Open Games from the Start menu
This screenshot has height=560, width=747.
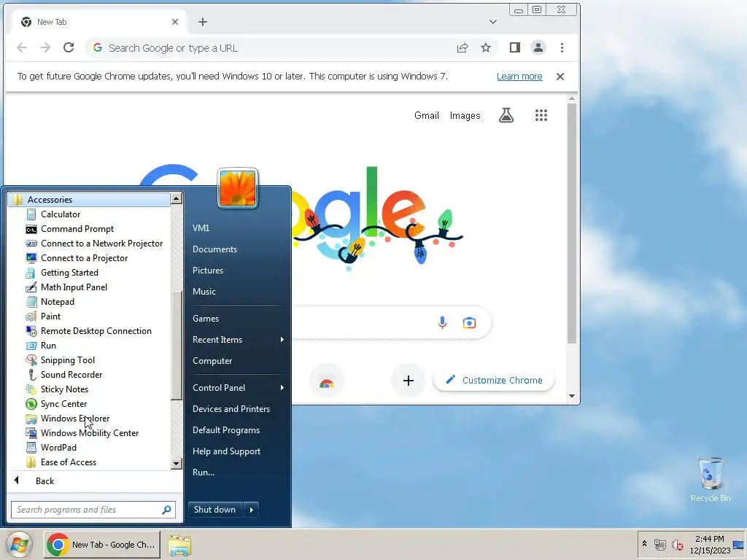206,319
